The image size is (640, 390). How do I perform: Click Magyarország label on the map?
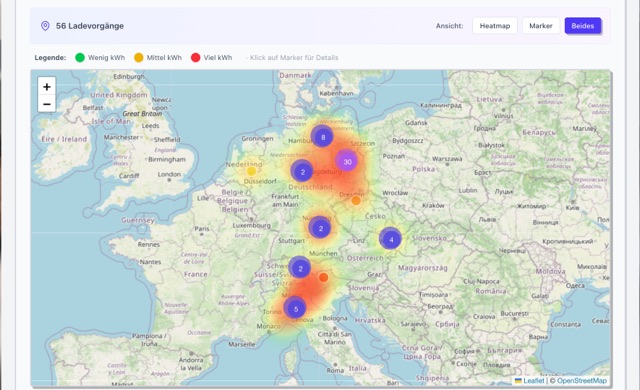pos(422,268)
